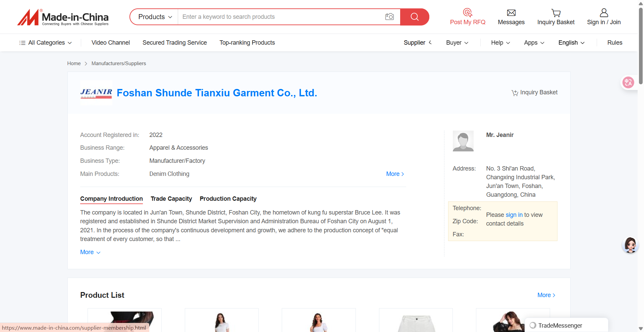Screen dimensions: 644x332
Task: Expand the Buyer menu
Action: pyautogui.click(x=457, y=43)
